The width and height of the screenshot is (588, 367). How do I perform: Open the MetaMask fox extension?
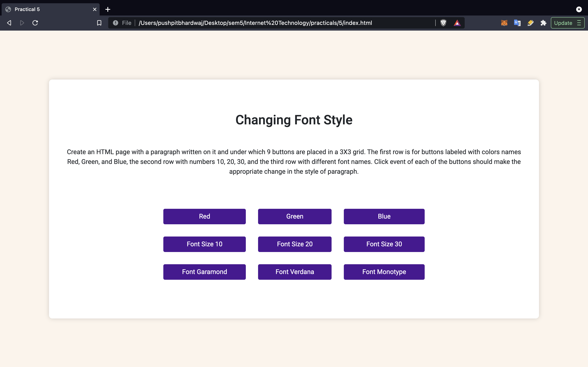pyautogui.click(x=504, y=23)
